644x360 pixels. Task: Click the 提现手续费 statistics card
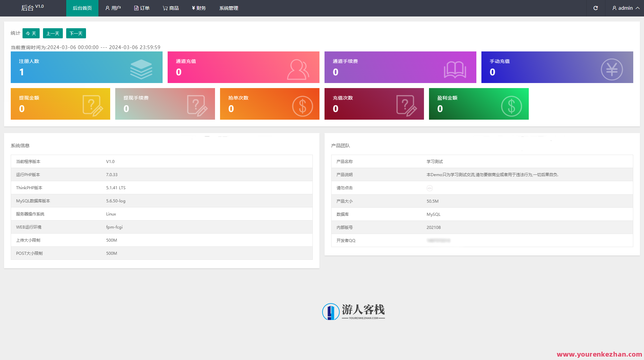tap(165, 104)
